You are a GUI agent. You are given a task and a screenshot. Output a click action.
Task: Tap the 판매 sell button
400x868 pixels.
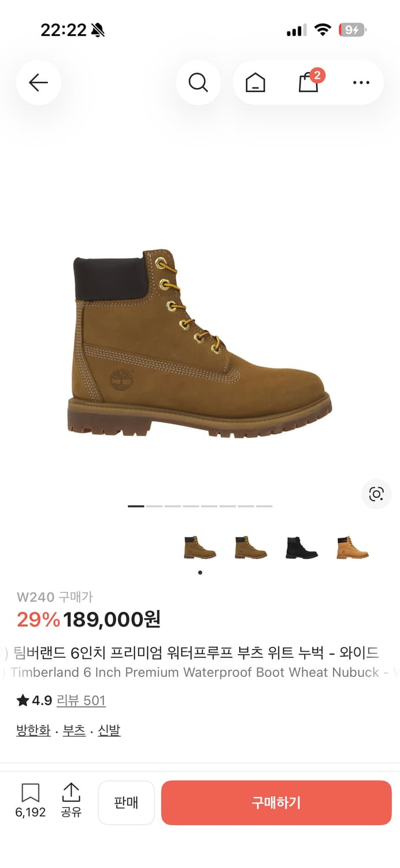[x=126, y=803]
